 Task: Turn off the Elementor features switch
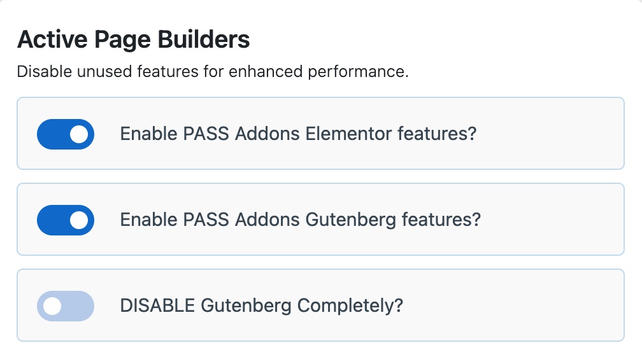(66, 134)
